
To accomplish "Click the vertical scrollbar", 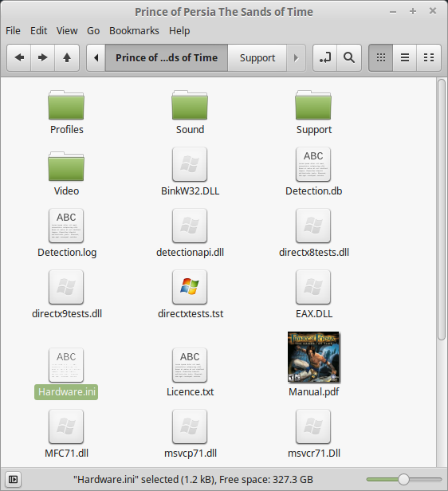I will (x=442, y=209).
